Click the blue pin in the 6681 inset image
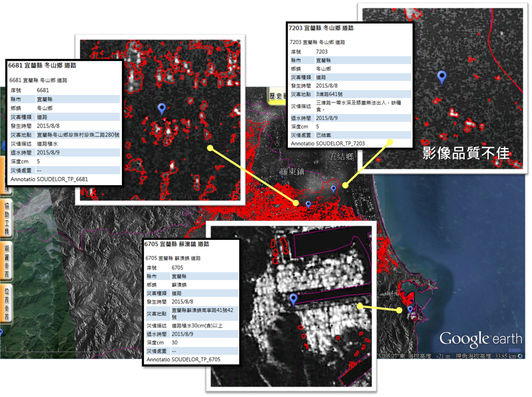Image resolution: width=532 pixels, height=397 pixels. click(162, 109)
